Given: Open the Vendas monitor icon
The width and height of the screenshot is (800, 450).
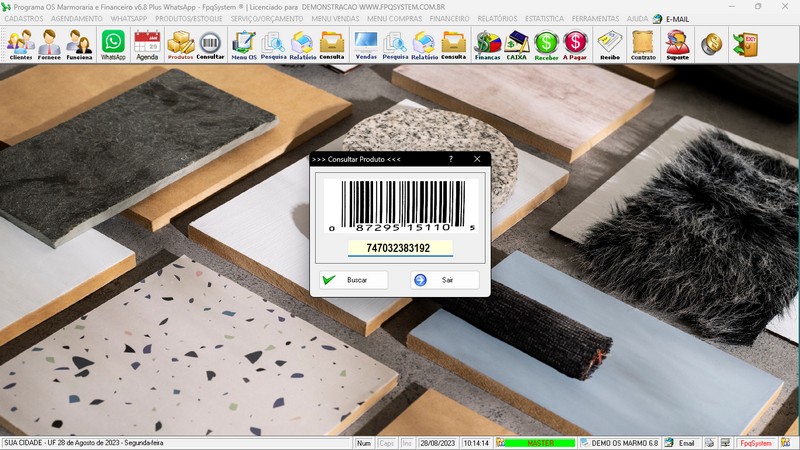Looking at the screenshot, I should pyautogui.click(x=366, y=45).
